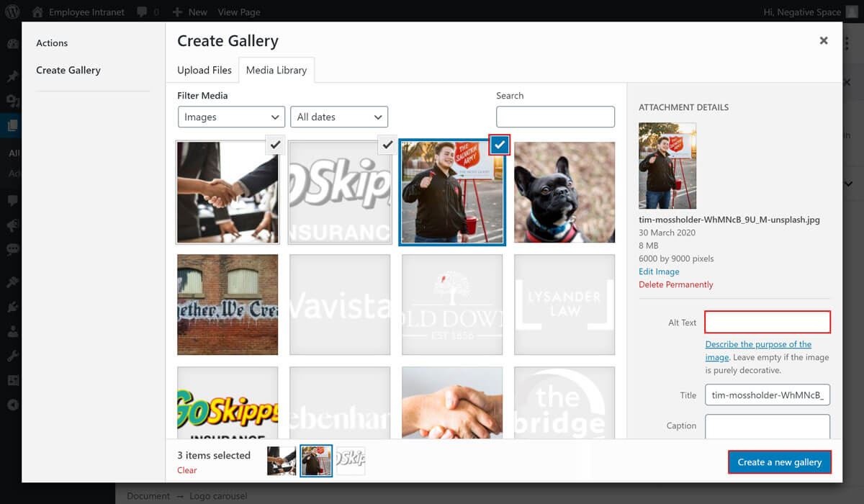The image size is (864, 504).
Task: Open the Edit Image link
Action: pos(659,271)
